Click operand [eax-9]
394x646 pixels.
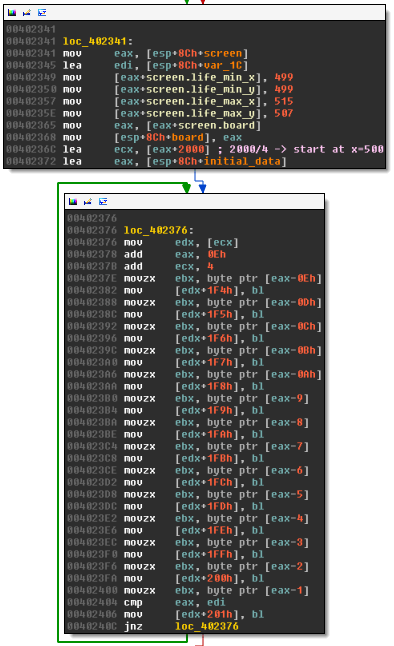tap(286, 398)
